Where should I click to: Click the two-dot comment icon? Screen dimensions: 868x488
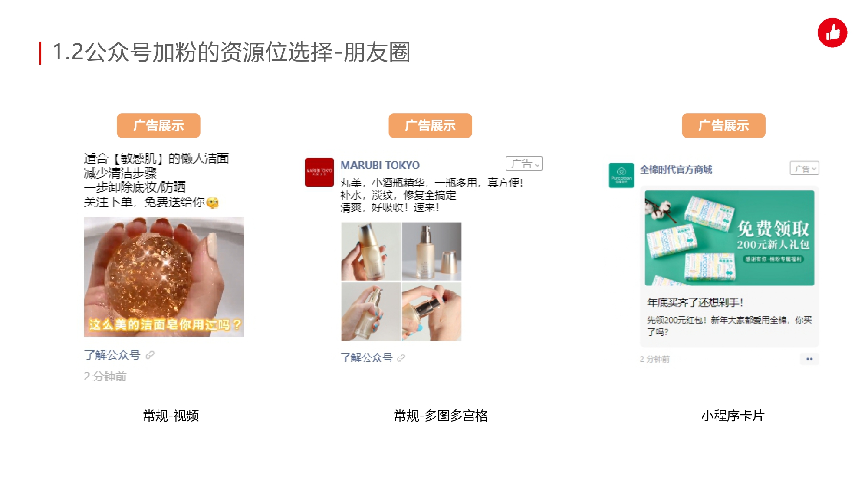coord(809,359)
